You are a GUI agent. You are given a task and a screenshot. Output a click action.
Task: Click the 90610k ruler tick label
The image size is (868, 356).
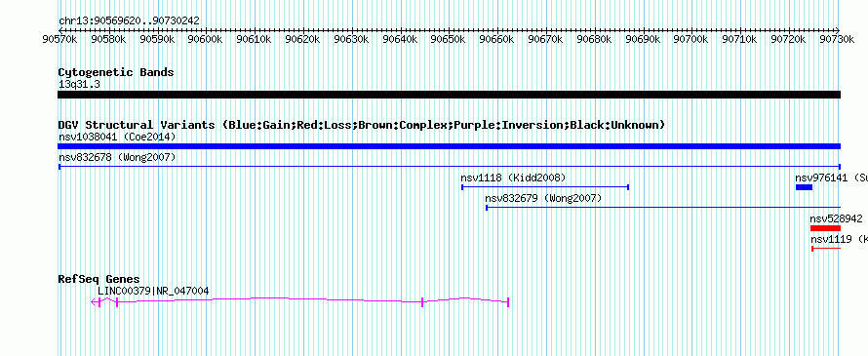(254, 39)
